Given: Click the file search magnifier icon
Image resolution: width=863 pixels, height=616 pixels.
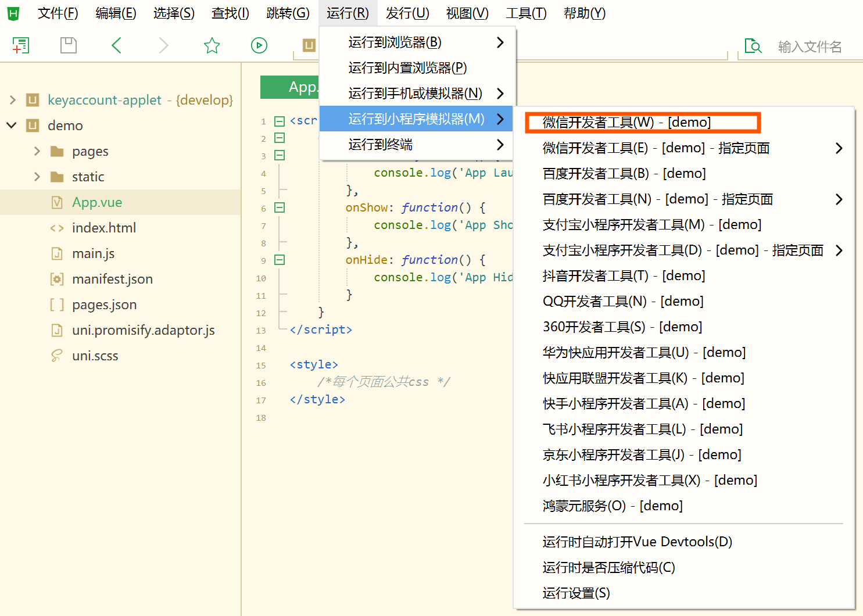Looking at the screenshot, I should (x=753, y=45).
